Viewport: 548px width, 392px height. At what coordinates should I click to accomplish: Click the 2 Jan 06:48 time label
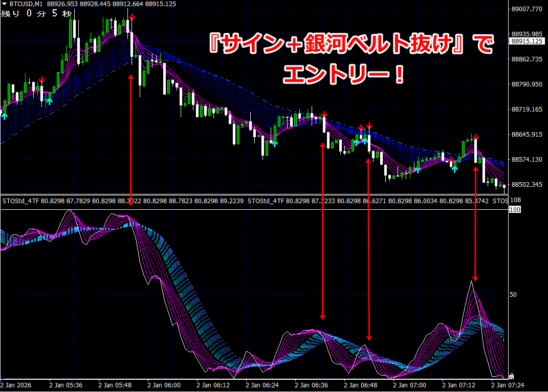click(360, 385)
